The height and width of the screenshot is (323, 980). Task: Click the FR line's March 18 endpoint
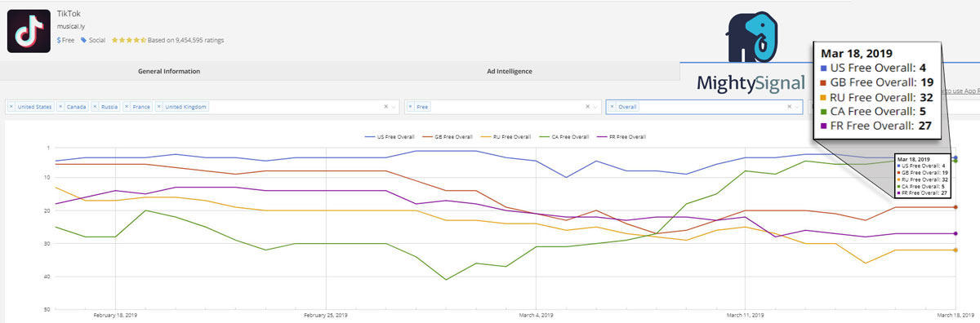coord(955,233)
